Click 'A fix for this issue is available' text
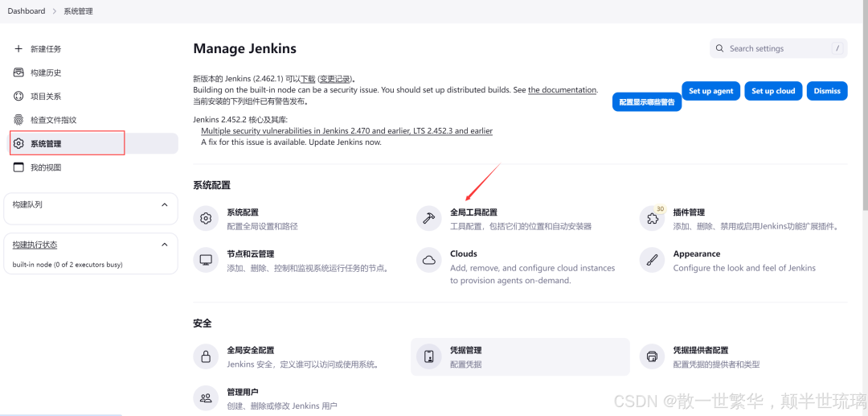868x416 pixels. (x=291, y=142)
